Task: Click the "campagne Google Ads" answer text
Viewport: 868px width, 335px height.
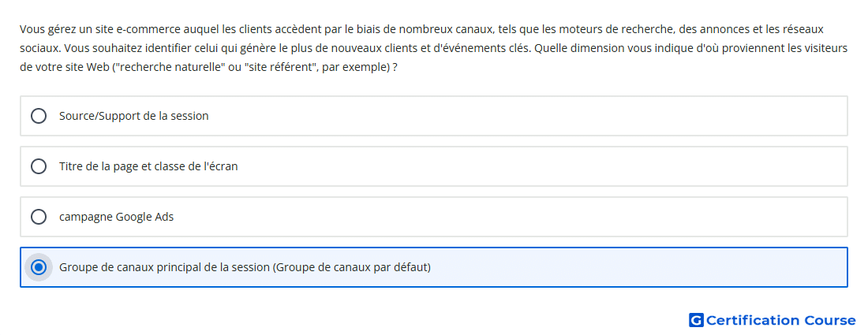Action: (116, 217)
